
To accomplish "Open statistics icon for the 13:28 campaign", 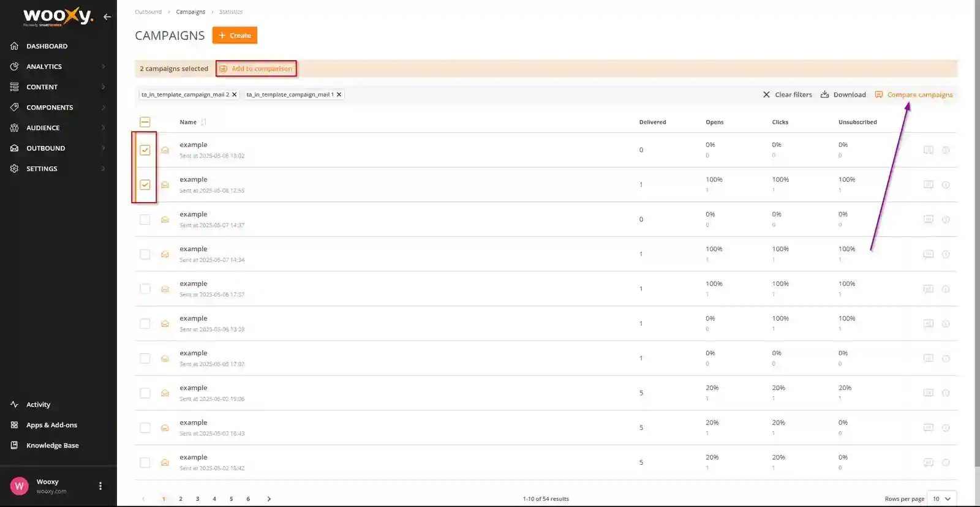I will (929, 323).
